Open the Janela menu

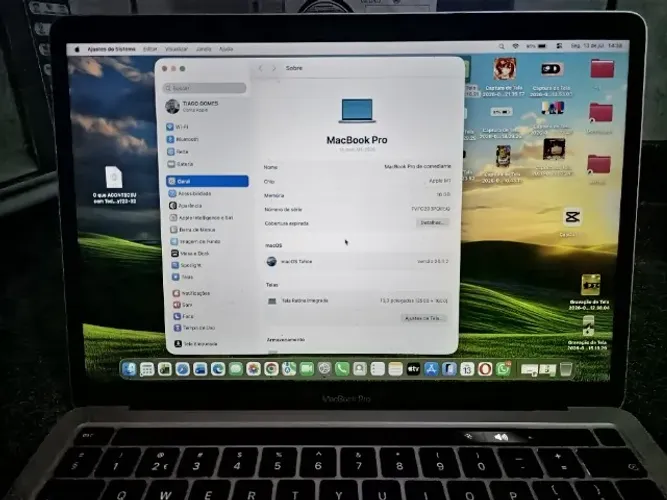coord(203,49)
